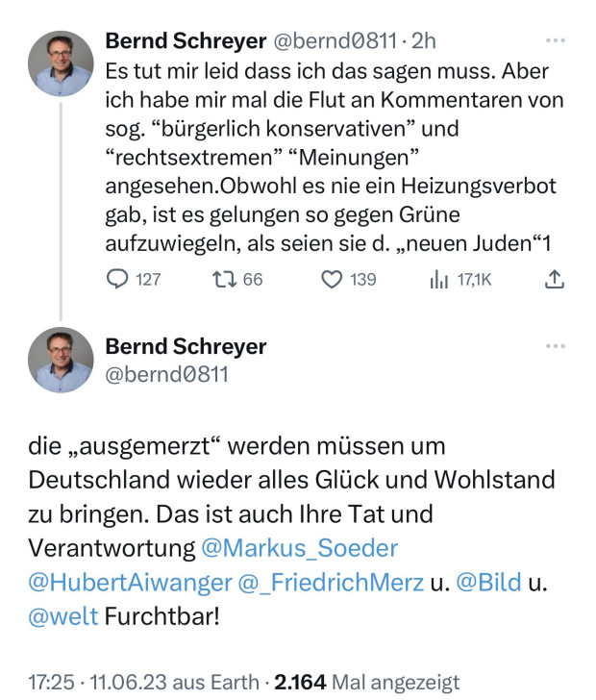Open Bernd Schreyer's avatar in first tweet
Screen dimensions: 596x700
61,63
